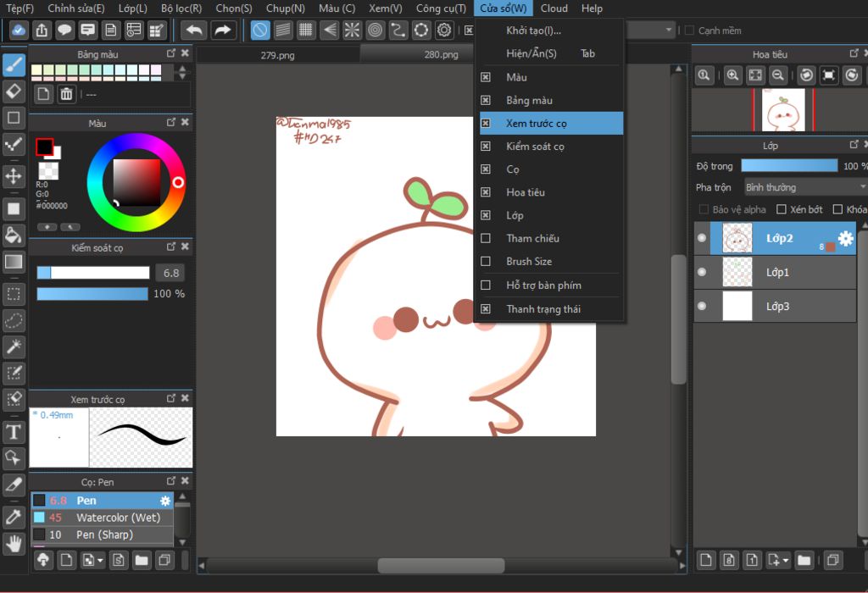
Task: Select the Watercolor (Wet) brush
Action: point(118,518)
